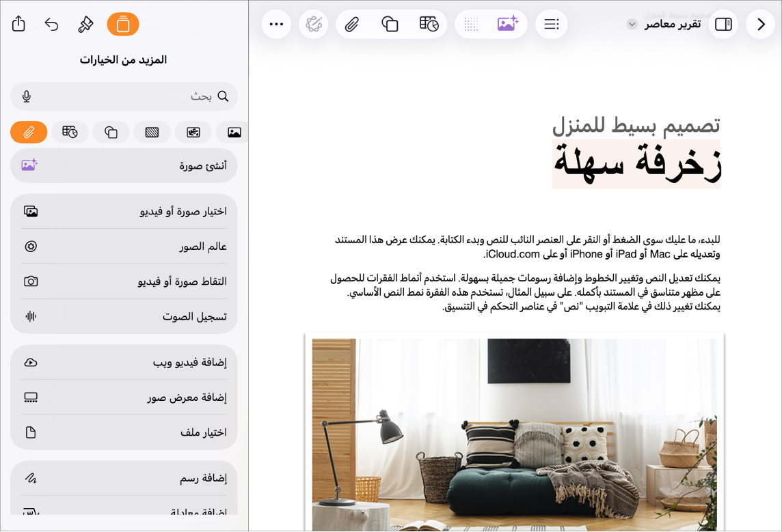Click the paragraph starting with يمكنك تعديل النص

click(x=525, y=292)
